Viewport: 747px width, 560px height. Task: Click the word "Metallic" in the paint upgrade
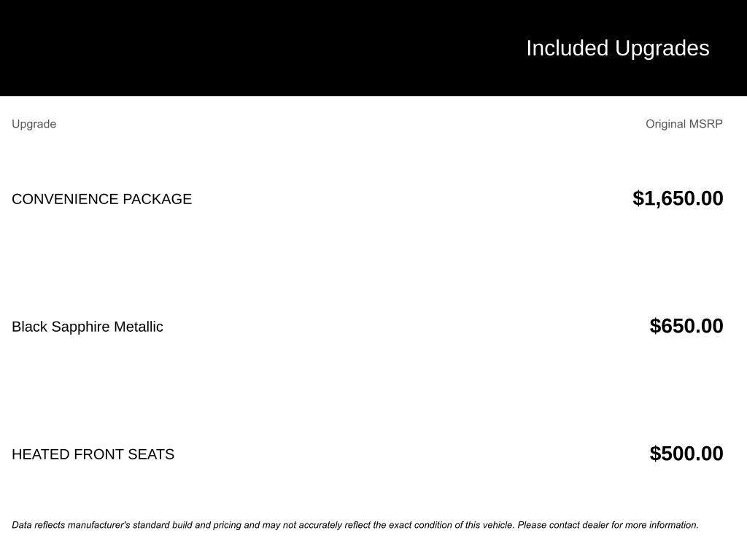tap(138, 327)
